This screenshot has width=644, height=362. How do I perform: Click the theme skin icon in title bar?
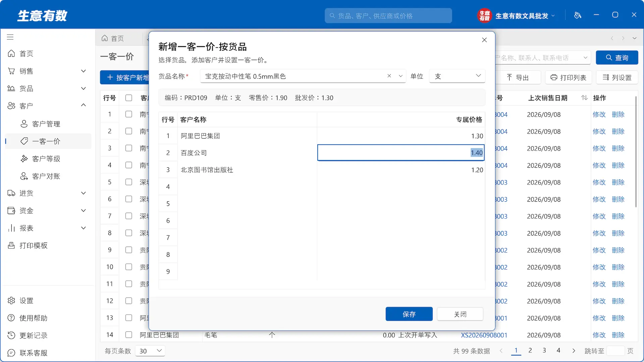pyautogui.click(x=578, y=15)
